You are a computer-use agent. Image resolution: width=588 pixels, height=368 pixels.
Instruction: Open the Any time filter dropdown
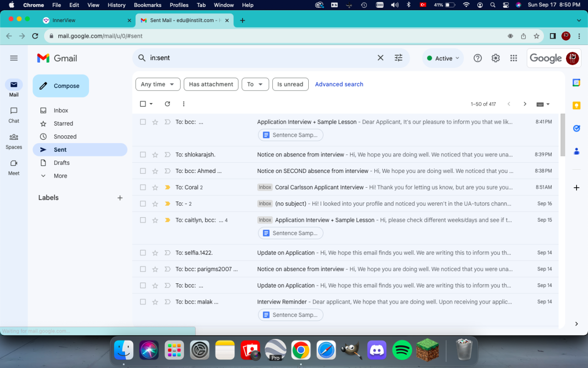(158, 84)
